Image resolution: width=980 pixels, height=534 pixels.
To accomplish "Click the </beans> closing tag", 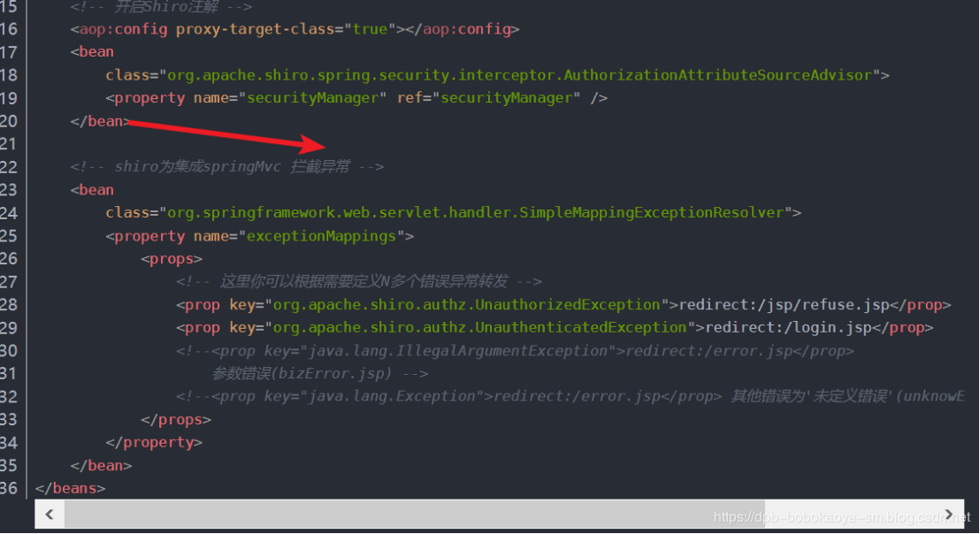I will [x=70, y=488].
